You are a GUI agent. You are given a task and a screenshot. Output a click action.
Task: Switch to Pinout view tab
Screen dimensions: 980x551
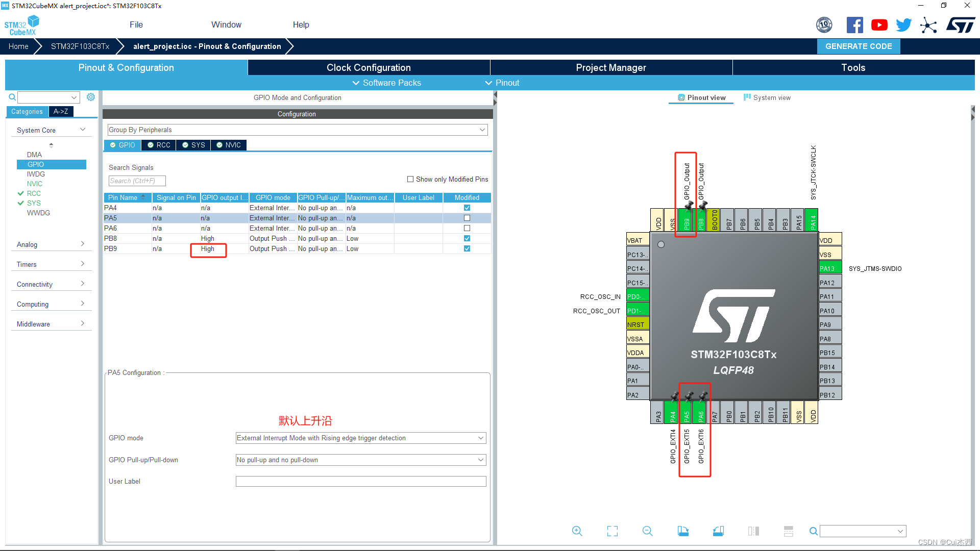(x=702, y=97)
